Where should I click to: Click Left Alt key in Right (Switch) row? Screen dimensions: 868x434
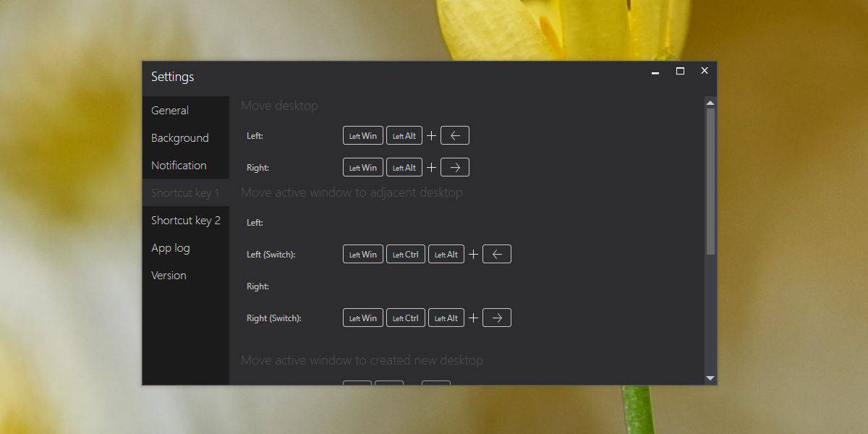pyautogui.click(x=446, y=318)
